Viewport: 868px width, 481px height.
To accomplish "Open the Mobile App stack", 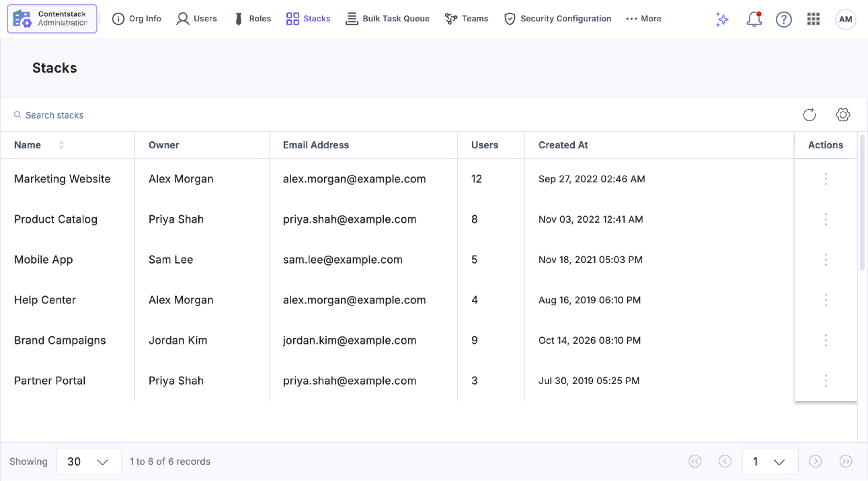I will pyautogui.click(x=43, y=260).
